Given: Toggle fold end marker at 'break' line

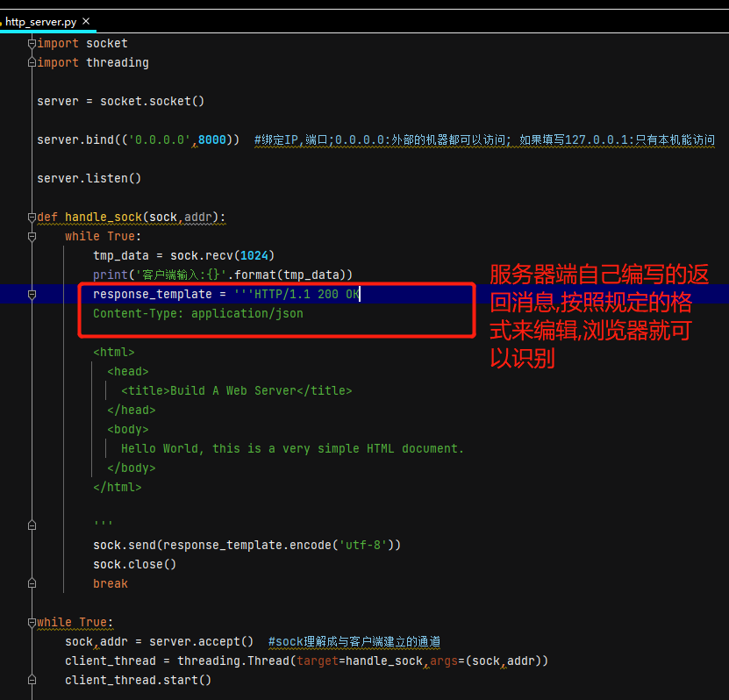Looking at the screenshot, I should [32, 582].
